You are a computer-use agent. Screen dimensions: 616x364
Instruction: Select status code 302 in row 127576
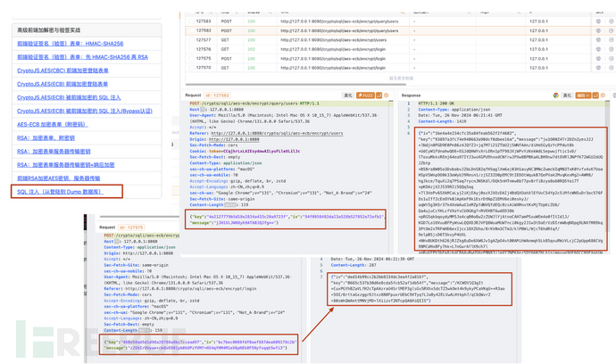pyautogui.click(x=251, y=49)
